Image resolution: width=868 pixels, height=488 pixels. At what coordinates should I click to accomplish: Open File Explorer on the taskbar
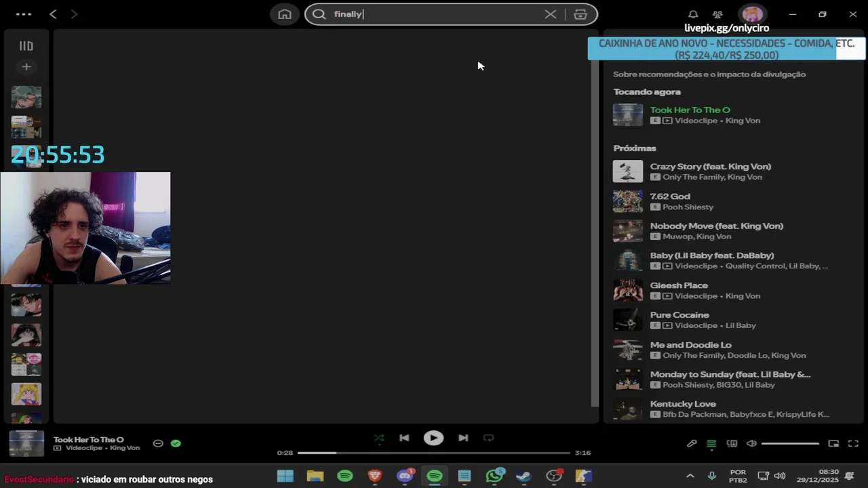click(315, 476)
